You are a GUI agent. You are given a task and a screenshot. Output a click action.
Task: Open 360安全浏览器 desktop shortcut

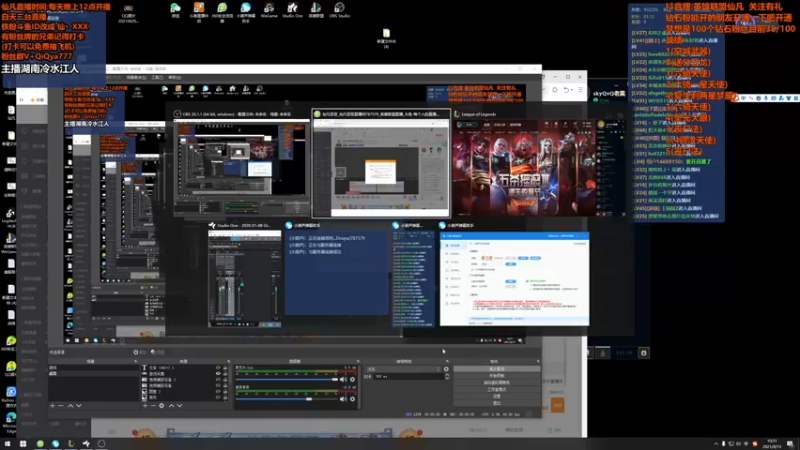point(222,11)
